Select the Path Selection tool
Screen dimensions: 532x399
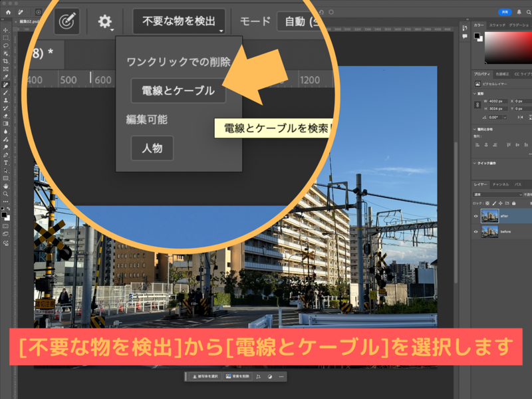pos(5,171)
